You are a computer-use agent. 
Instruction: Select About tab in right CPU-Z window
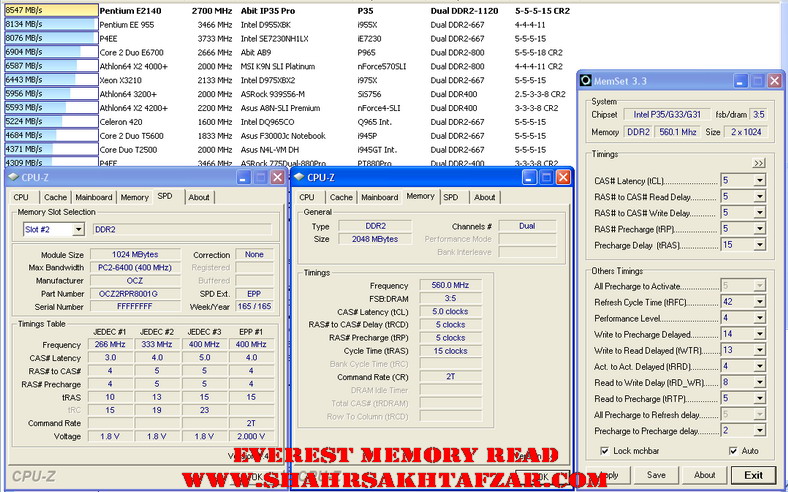point(484,198)
